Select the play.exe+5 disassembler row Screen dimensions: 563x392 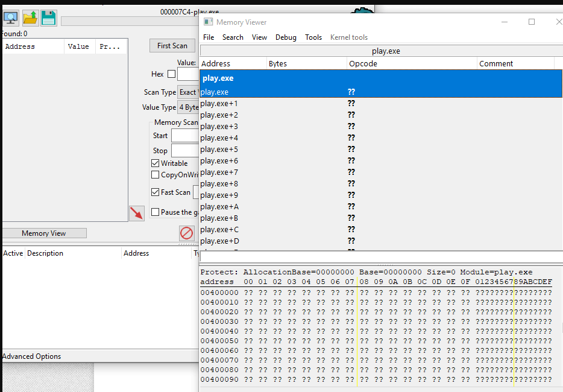click(380, 150)
